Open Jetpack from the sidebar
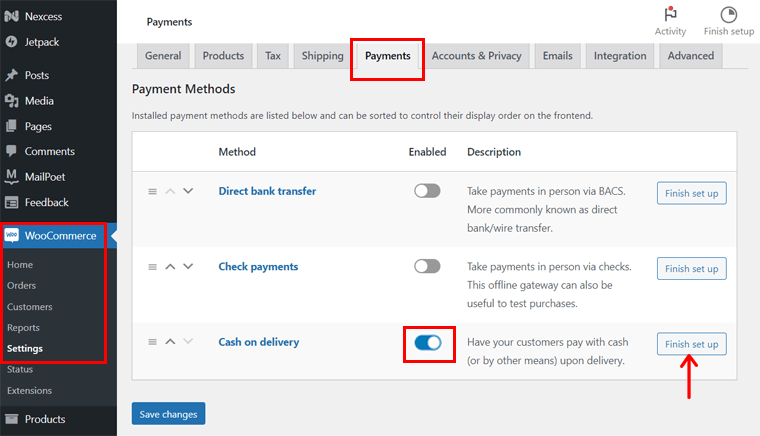 pos(42,42)
